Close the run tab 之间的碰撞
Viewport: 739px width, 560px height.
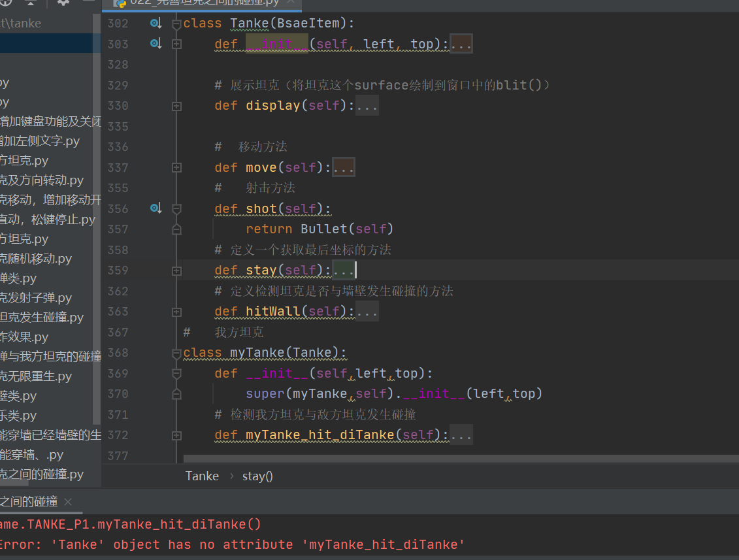(x=68, y=502)
